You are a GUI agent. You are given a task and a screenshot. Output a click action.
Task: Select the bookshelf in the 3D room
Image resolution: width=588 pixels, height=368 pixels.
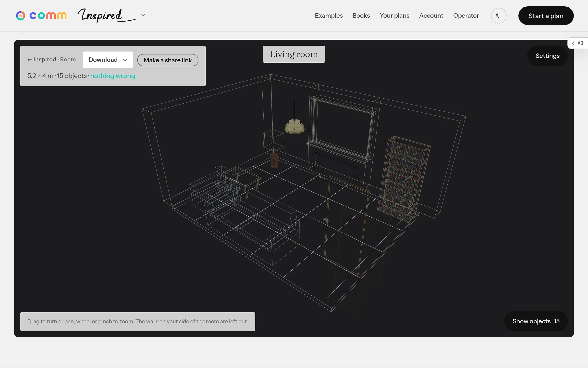(404, 179)
